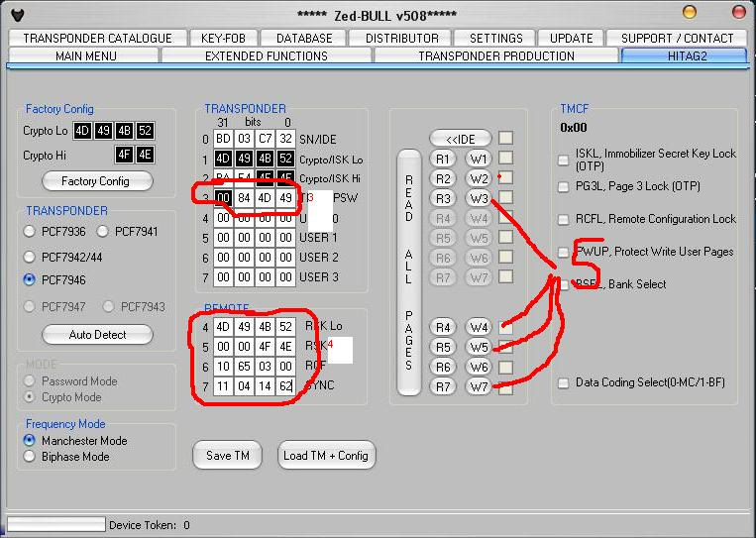Image resolution: width=756 pixels, height=538 pixels.
Task: Open SUPPORT / CONTACT tab
Action: point(677,38)
